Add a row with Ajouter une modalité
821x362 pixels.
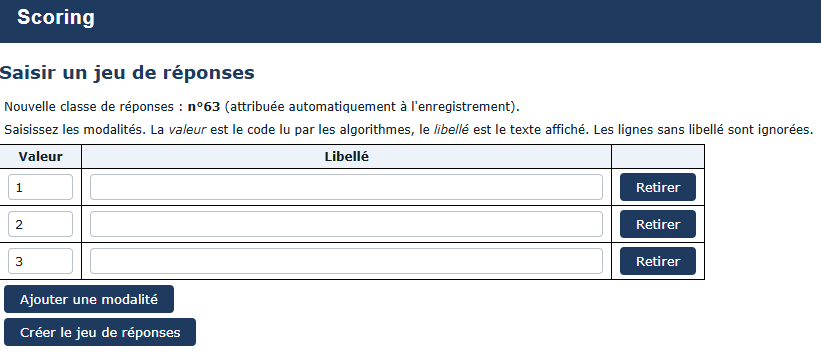[89, 299]
